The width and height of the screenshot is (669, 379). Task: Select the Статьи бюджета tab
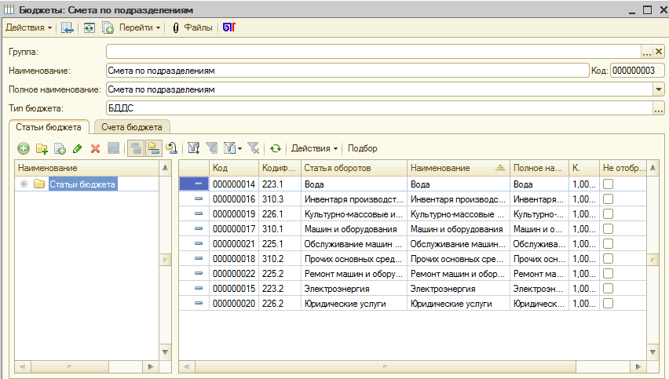point(49,127)
